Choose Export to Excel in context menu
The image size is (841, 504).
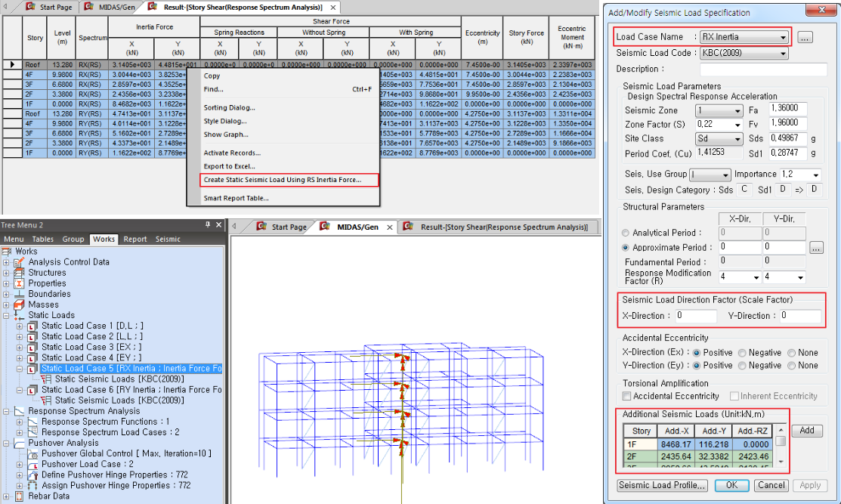coord(229,166)
